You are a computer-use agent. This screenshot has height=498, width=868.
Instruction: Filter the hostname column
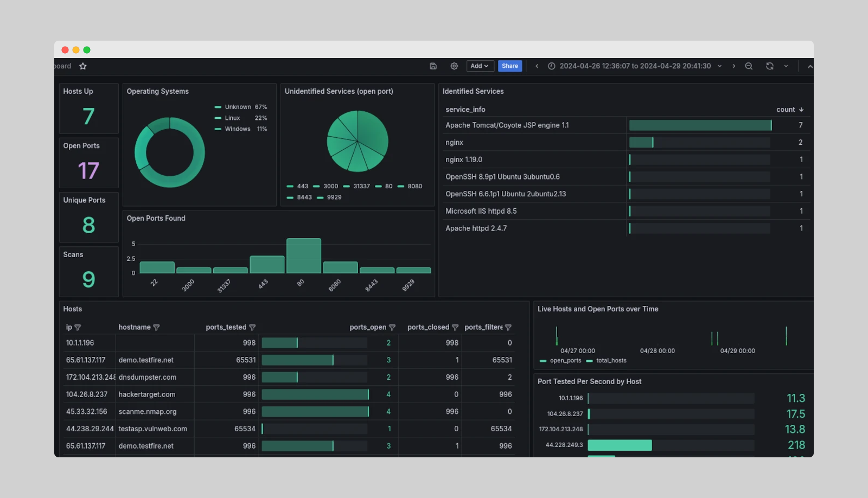(x=156, y=328)
